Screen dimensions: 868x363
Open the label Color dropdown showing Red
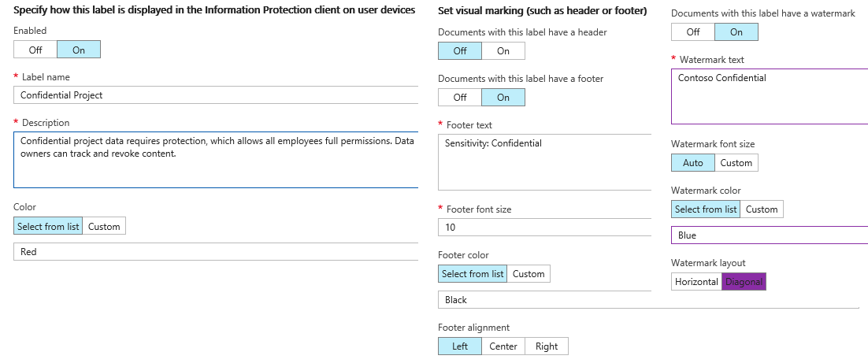(x=215, y=252)
